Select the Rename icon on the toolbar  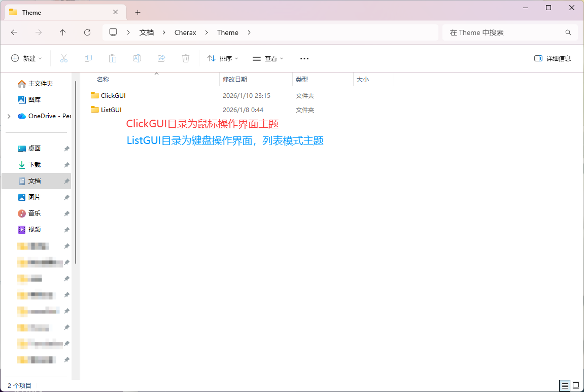pos(136,58)
